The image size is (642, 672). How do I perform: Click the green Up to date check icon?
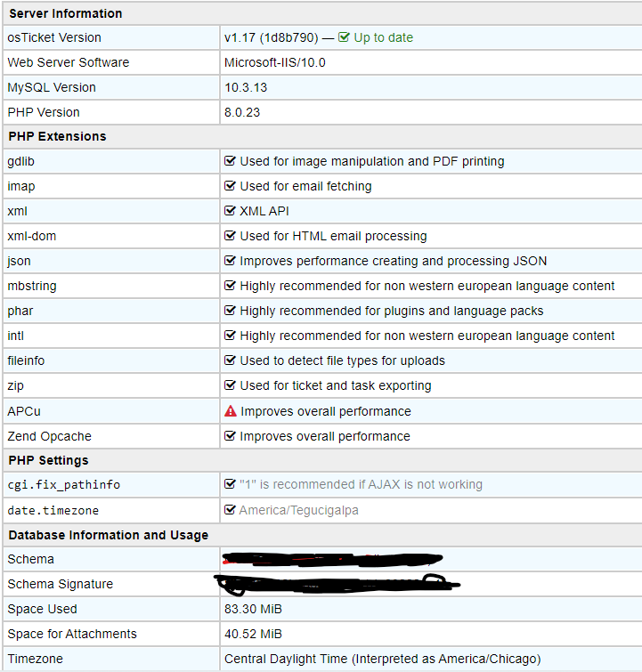344,37
